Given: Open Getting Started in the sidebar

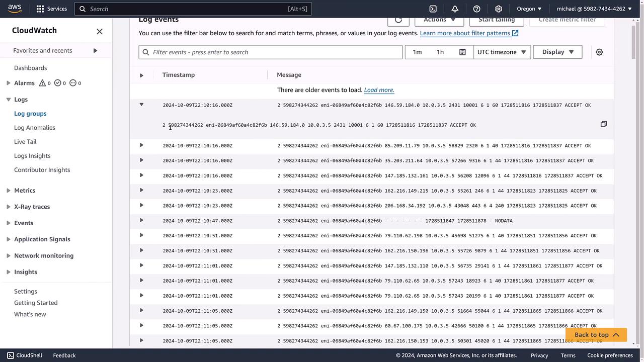Looking at the screenshot, I should [36, 303].
